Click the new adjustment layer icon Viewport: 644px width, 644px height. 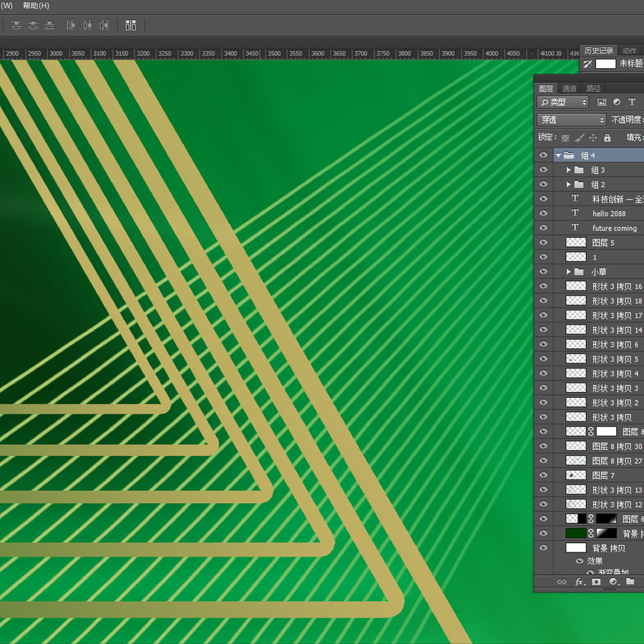(614, 582)
